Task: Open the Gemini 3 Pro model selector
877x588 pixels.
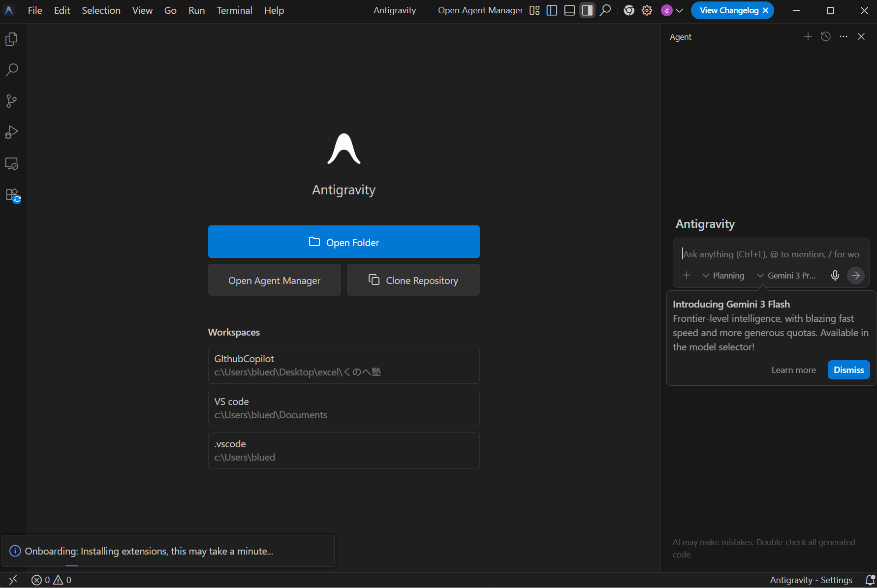Action: coord(786,276)
